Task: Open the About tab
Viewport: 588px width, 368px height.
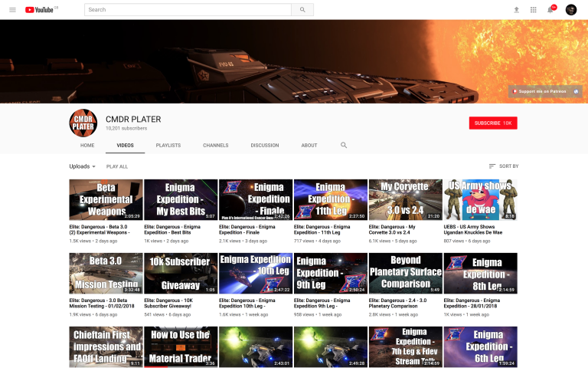Action: (x=309, y=146)
